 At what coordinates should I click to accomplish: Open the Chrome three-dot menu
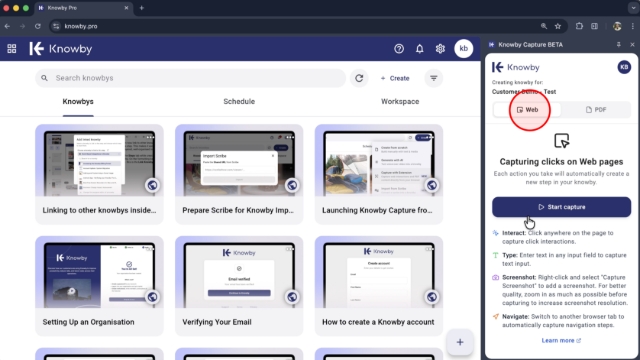pos(632,26)
